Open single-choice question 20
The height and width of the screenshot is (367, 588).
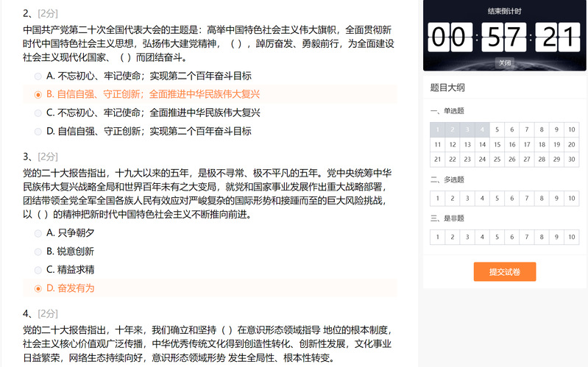point(572,145)
